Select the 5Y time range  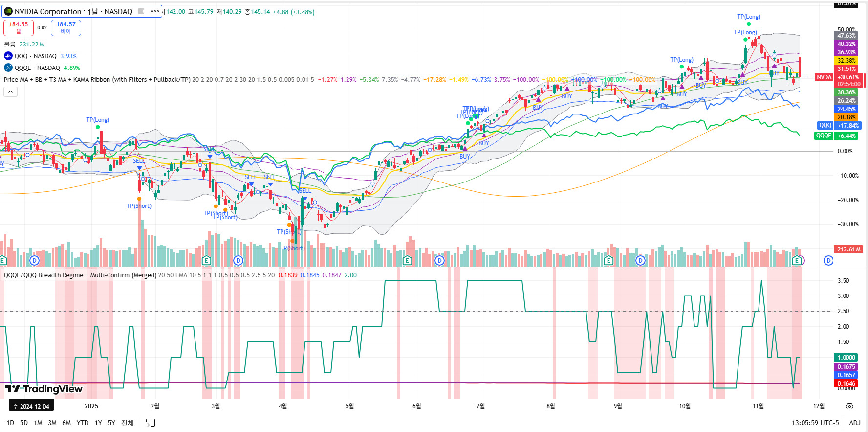(111, 423)
